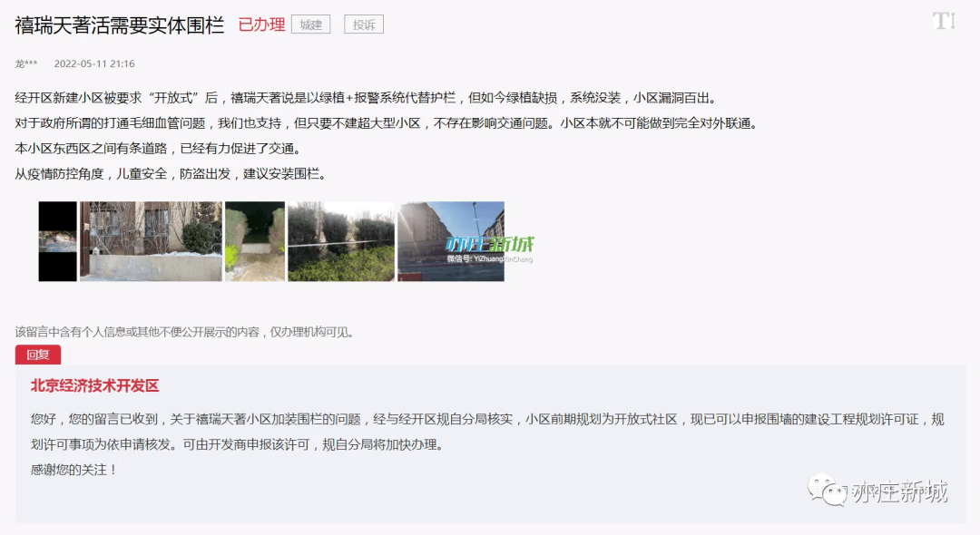The image size is (980, 535).
Task: Click the closing line 感谢您的关注！
Action: [x=73, y=470]
